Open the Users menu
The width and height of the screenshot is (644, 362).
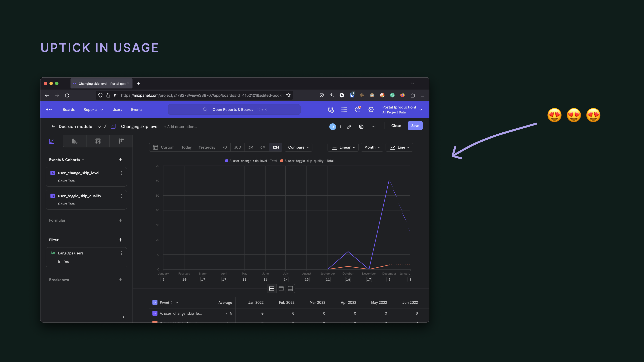tap(117, 109)
